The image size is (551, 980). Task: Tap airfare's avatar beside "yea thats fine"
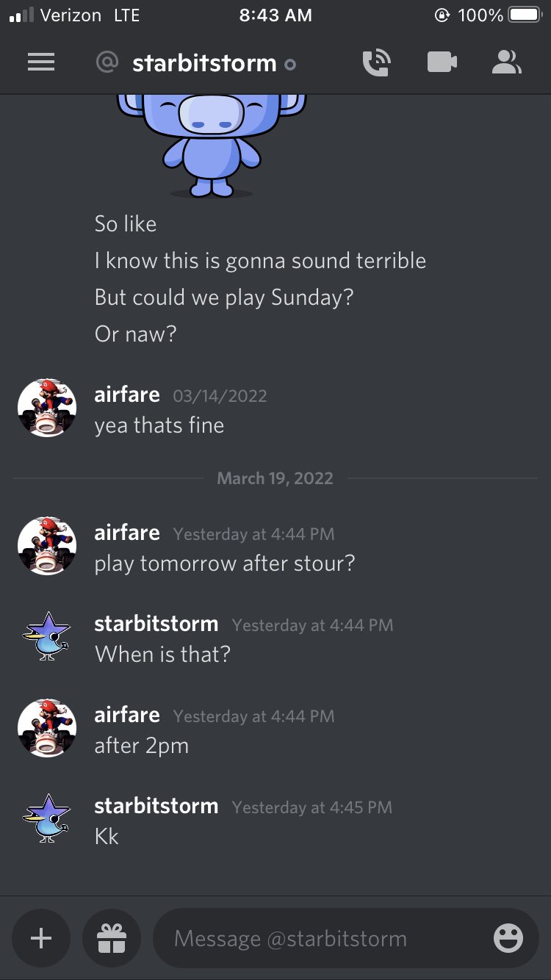tap(47, 408)
